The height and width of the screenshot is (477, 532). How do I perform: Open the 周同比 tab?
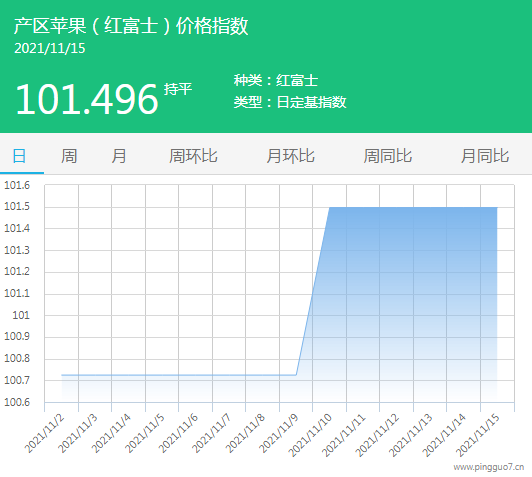(x=388, y=156)
